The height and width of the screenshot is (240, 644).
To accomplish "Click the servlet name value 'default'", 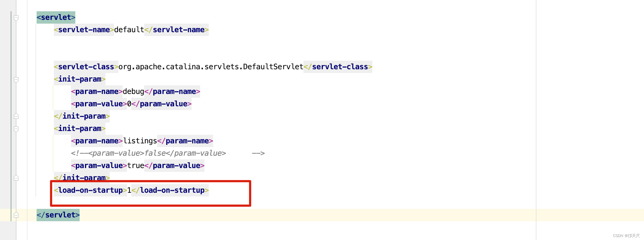I will tap(129, 30).
